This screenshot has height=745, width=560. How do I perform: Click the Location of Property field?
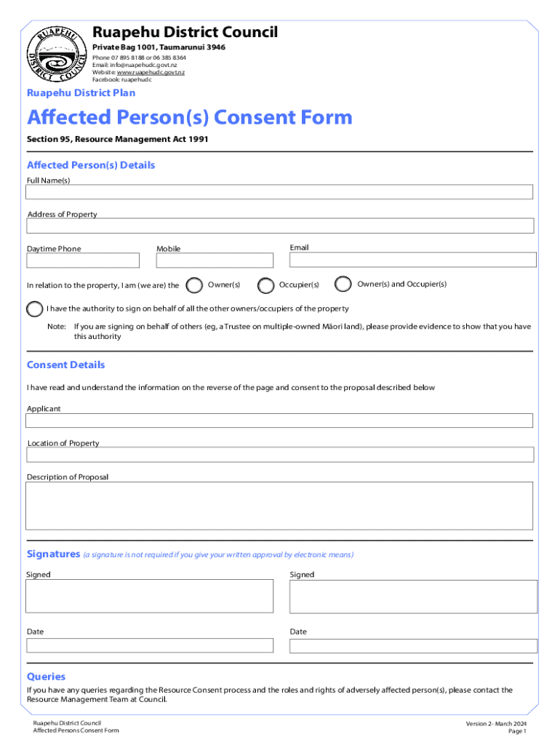279,455
